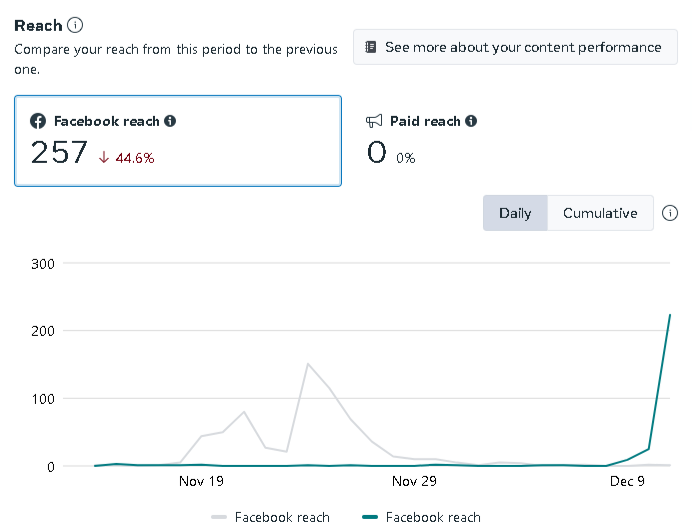Viewport: 692px width, 529px height.
Task: Click book icon in See more button
Action: pos(371,47)
